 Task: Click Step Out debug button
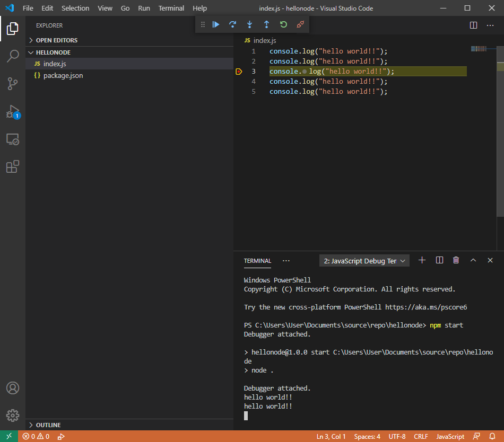(266, 24)
